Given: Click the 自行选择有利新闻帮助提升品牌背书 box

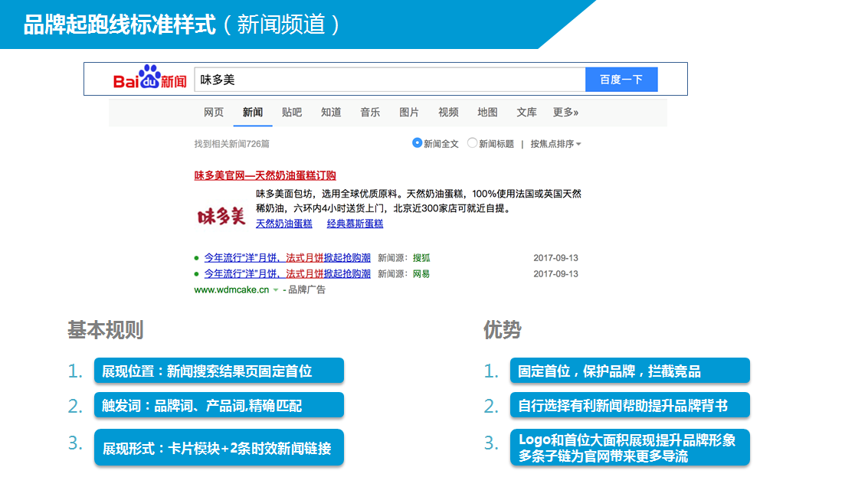Looking at the screenshot, I should [x=630, y=405].
